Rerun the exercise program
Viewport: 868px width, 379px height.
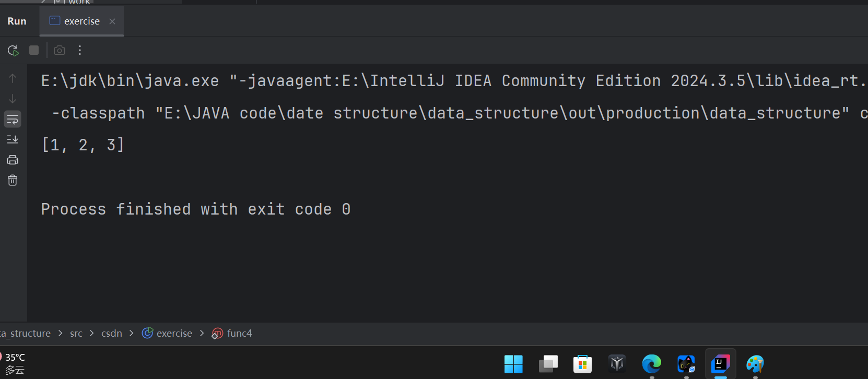pyautogui.click(x=13, y=50)
